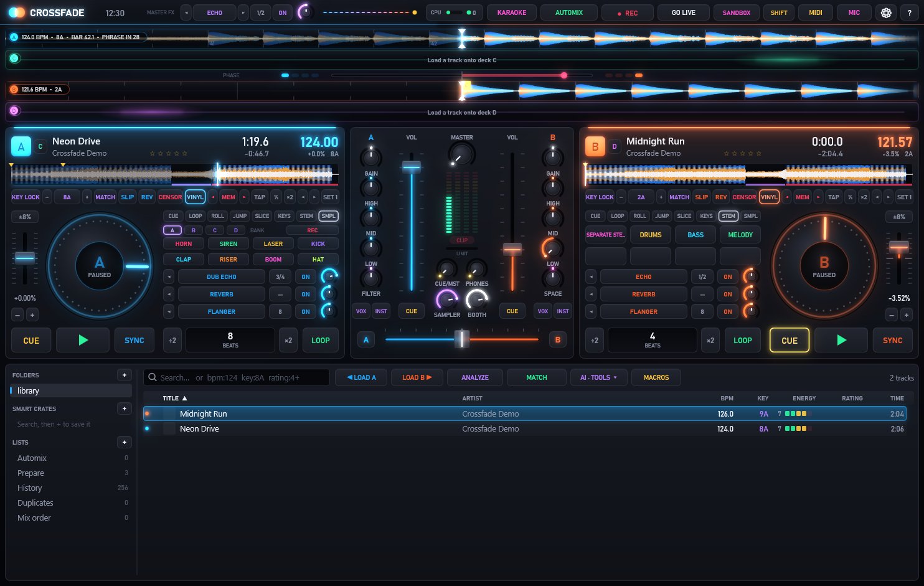Open help with the question mark icon

(x=909, y=12)
